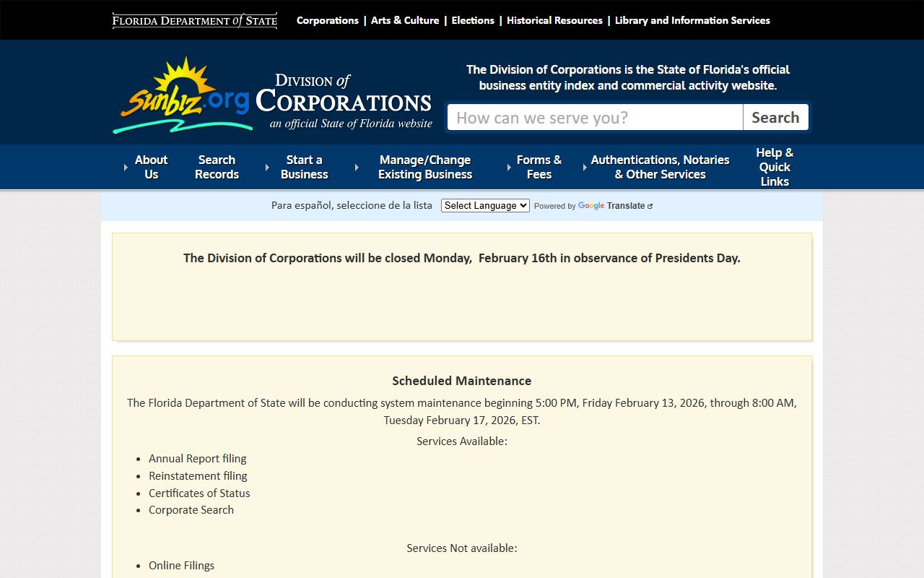The height and width of the screenshot is (578, 924).
Task: Open Manage/Change Existing Business menu
Action: tap(425, 167)
